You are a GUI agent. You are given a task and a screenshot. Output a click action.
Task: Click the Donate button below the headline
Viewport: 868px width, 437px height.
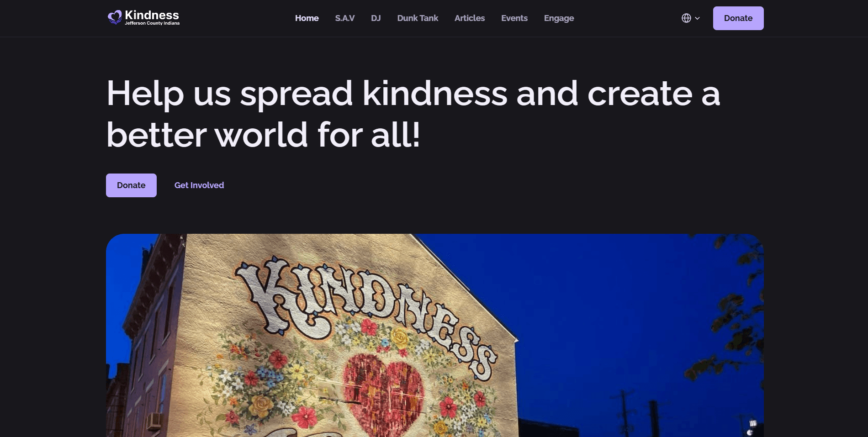[x=131, y=185]
